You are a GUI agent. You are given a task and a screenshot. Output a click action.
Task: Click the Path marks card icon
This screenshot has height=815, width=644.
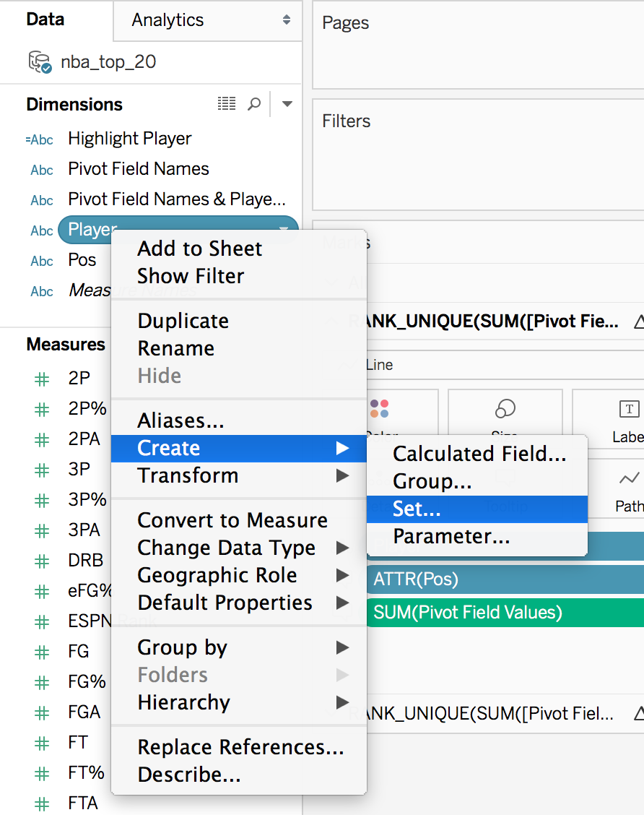629,478
